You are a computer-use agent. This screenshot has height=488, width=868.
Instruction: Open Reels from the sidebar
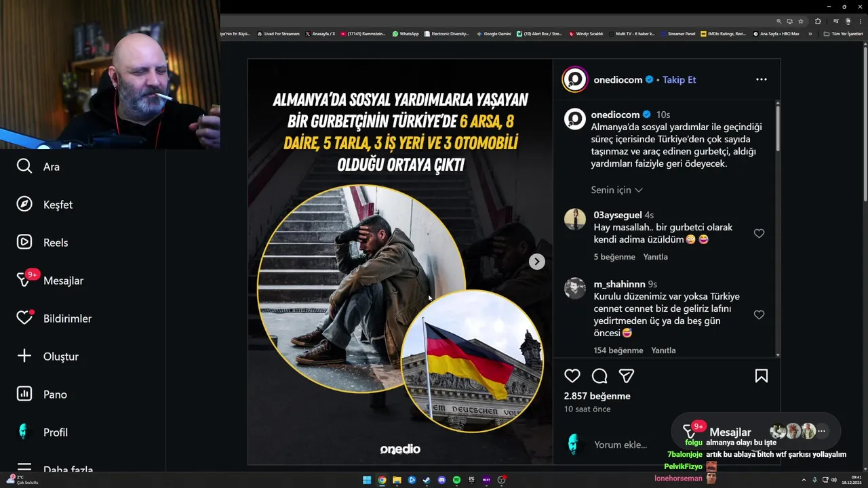click(x=42, y=243)
